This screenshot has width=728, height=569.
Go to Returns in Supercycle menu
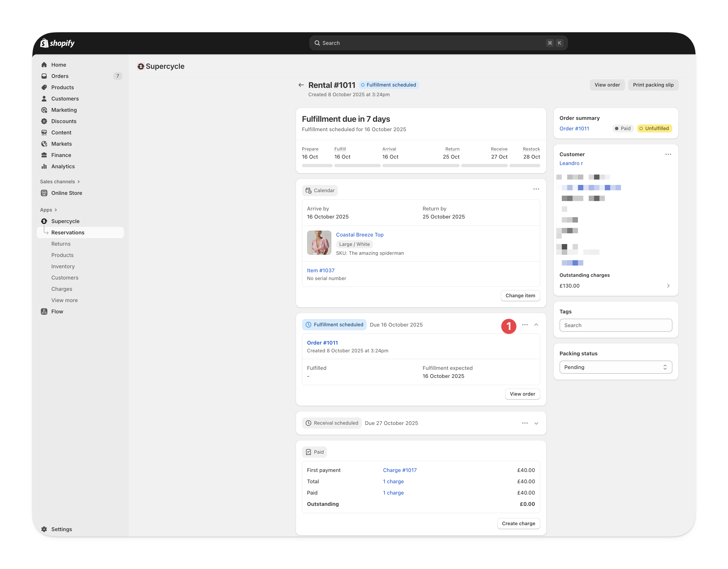tap(61, 244)
